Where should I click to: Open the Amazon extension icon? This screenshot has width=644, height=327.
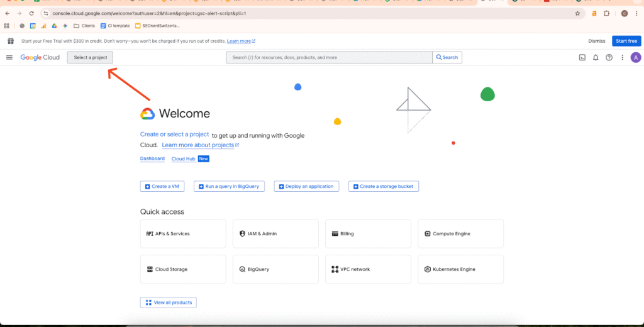[594, 14]
